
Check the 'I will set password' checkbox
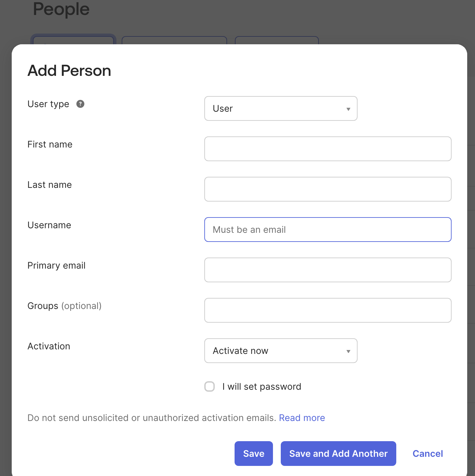click(x=210, y=386)
